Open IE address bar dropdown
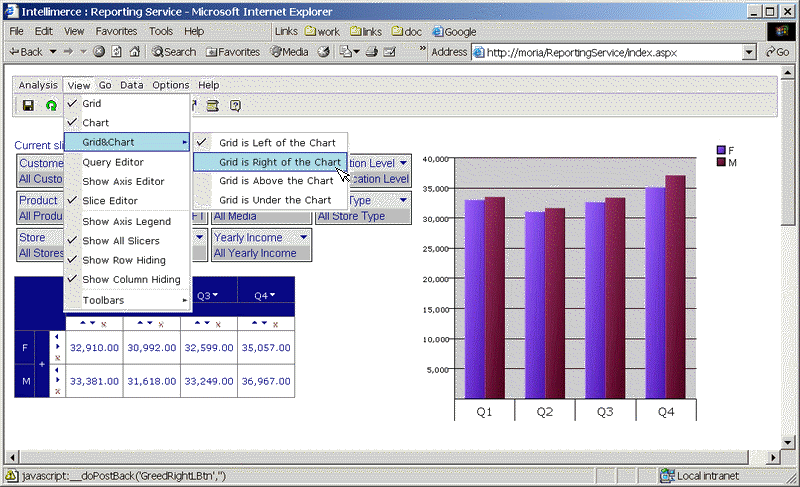Image resolution: width=800 pixels, height=487 pixels. tap(749, 52)
